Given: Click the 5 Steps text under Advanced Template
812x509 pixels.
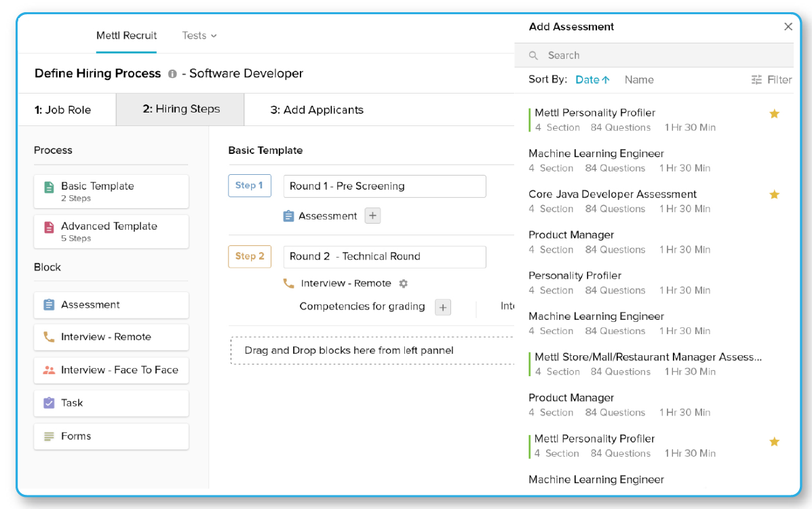Looking at the screenshot, I should [x=75, y=239].
